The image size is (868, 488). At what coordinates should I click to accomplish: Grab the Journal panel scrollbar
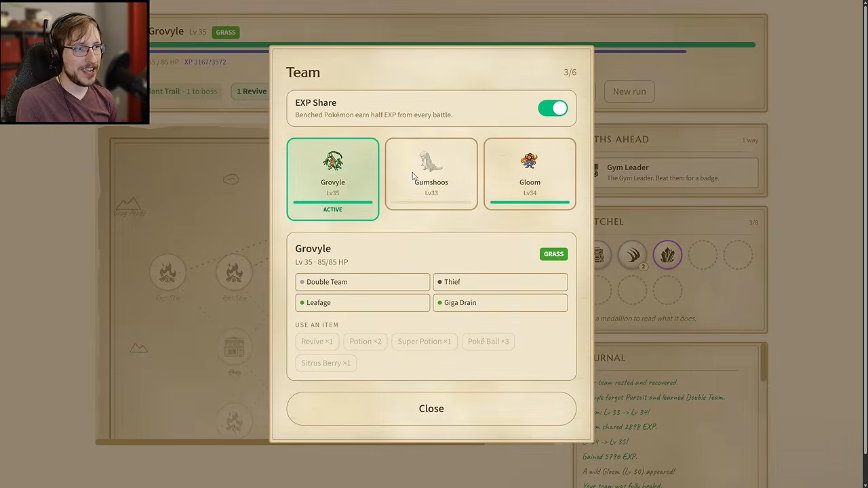[764, 363]
